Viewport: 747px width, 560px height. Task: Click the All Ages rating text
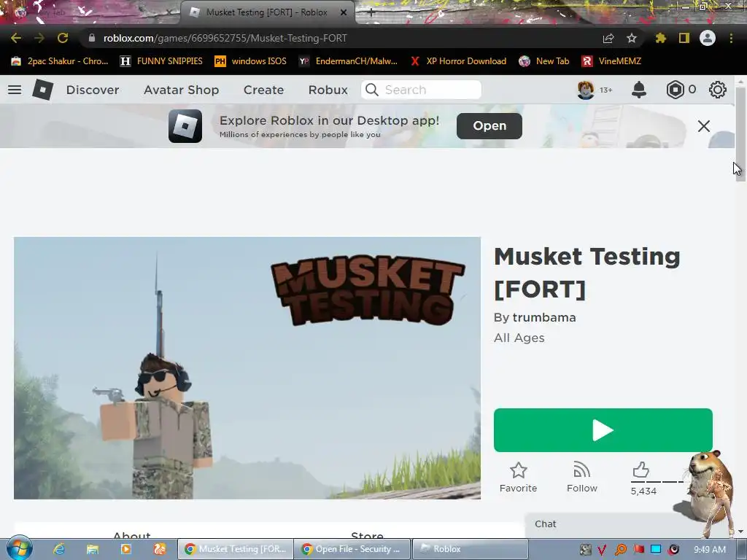click(x=519, y=338)
